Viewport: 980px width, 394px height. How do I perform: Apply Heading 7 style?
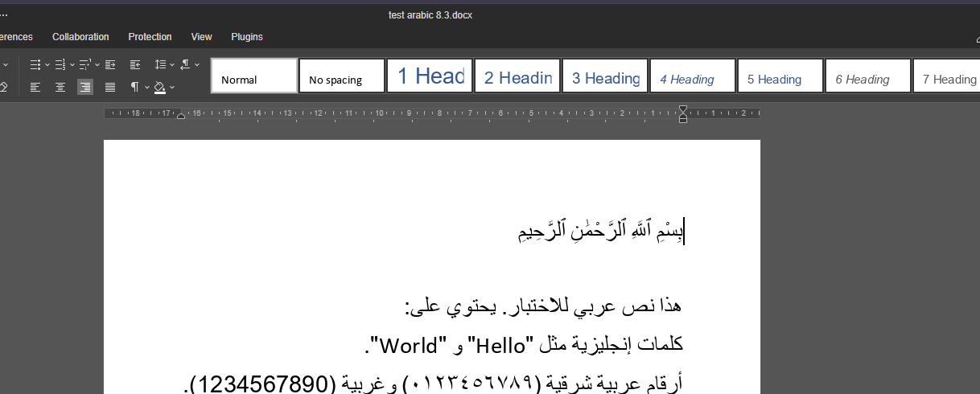coord(946,76)
